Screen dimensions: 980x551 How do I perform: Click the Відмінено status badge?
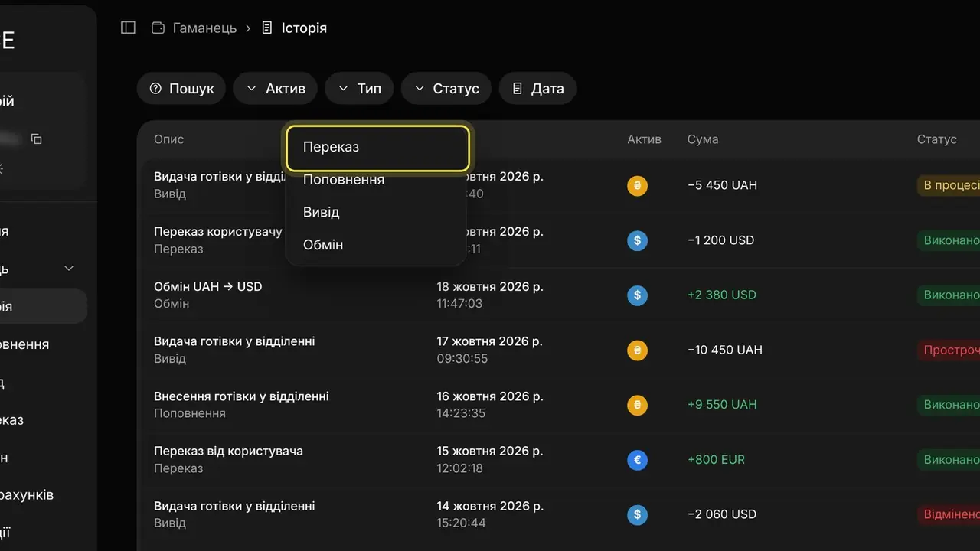pyautogui.click(x=949, y=514)
